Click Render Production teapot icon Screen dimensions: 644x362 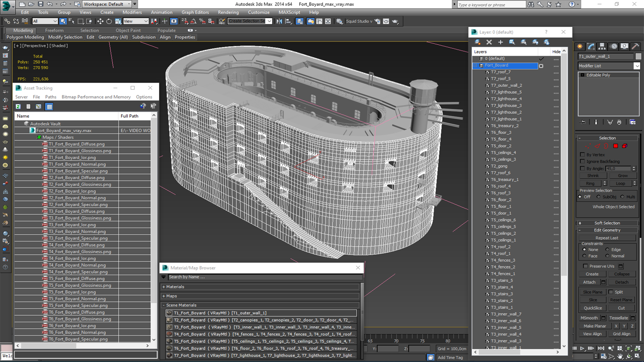pyautogui.click(x=395, y=21)
